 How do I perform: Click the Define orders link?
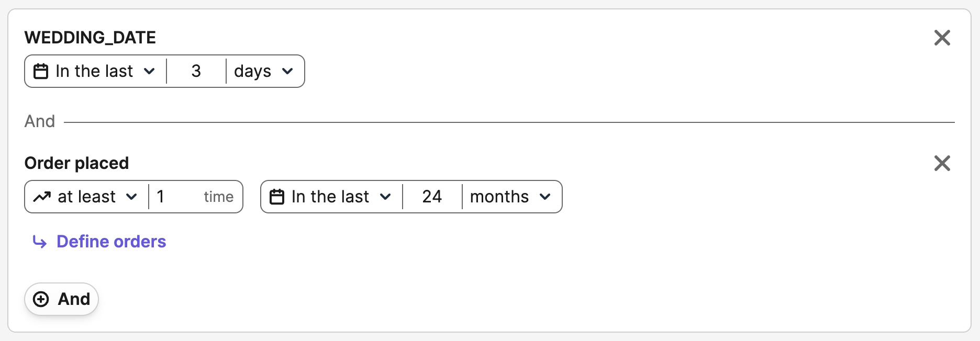[111, 242]
